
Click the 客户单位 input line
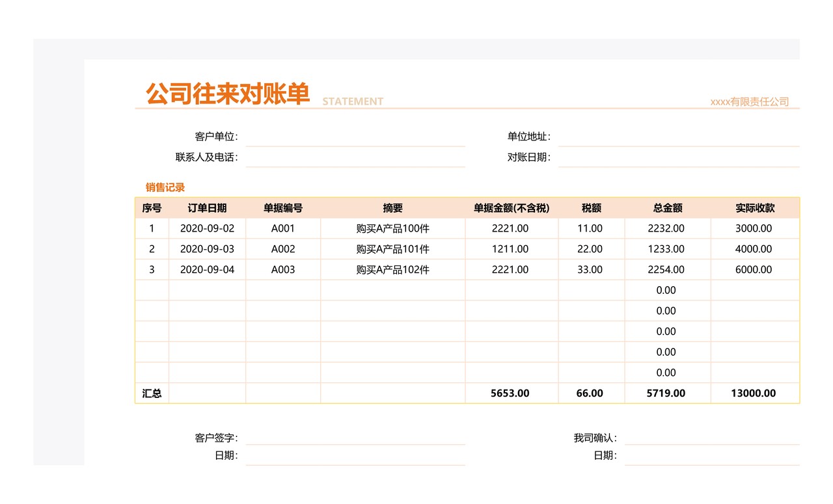pyautogui.click(x=355, y=137)
